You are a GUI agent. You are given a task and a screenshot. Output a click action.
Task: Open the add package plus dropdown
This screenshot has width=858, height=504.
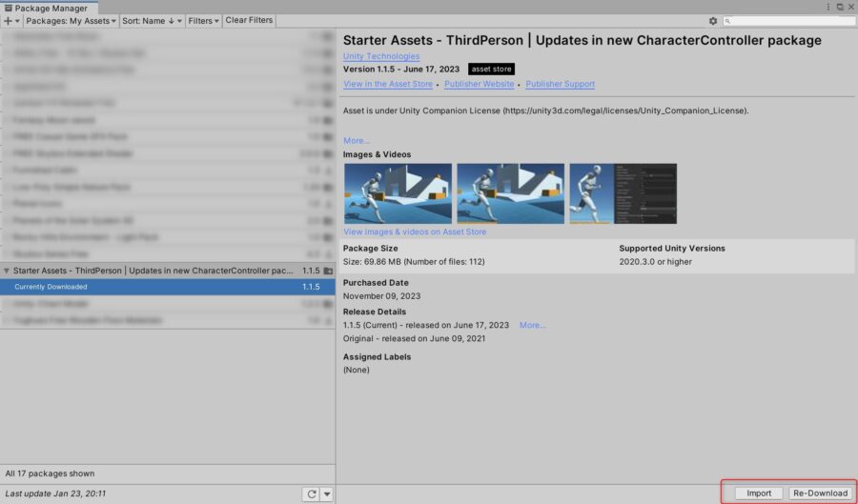point(10,21)
